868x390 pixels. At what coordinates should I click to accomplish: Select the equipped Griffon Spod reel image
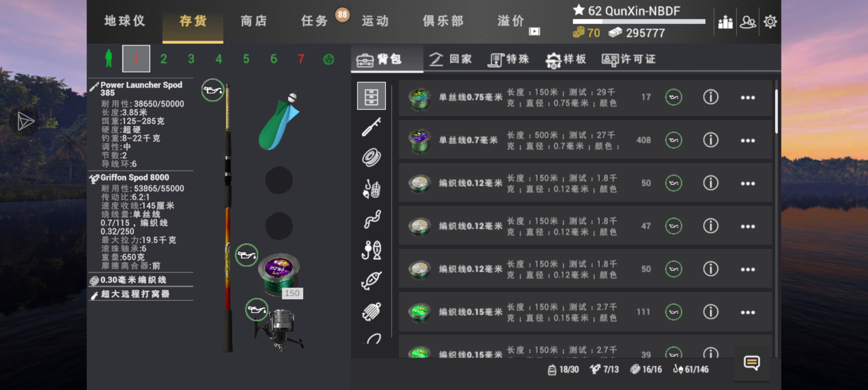point(279,330)
